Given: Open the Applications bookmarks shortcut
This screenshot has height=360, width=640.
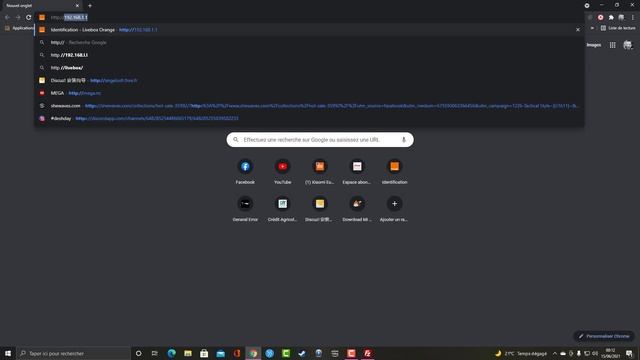Looking at the screenshot, I should pos(19,28).
